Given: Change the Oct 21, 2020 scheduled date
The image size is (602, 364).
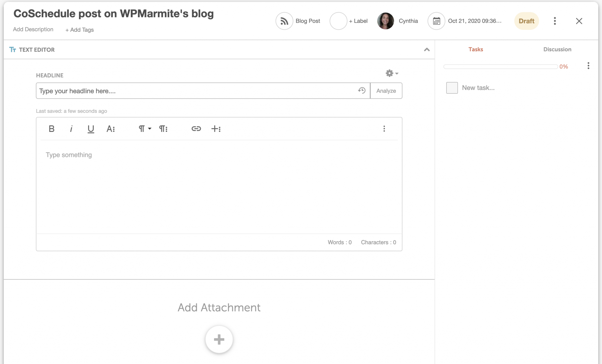Looking at the screenshot, I should 475,21.
